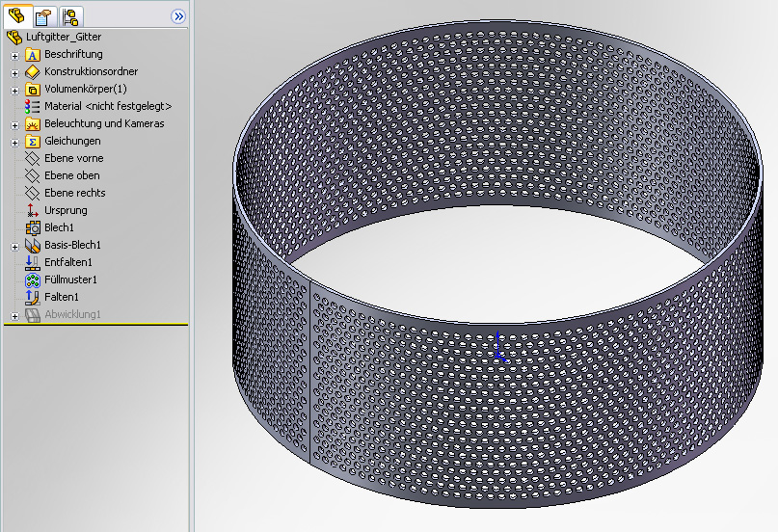The width and height of the screenshot is (778, 532).
Task: Expand the suppressed Abwicklung1 node
Action: pos(14,316)
